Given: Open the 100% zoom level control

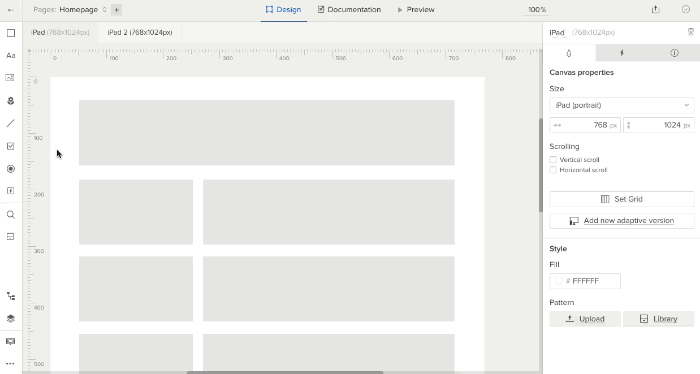Looking at the screenshot, I should (537, 10).
